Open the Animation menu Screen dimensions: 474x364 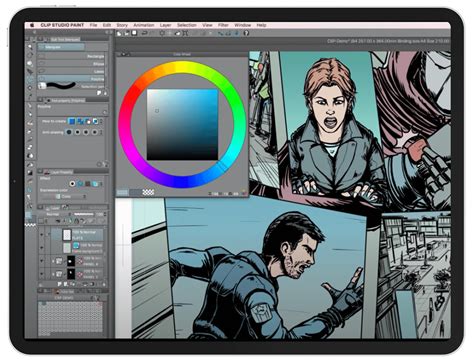point(144,25)
